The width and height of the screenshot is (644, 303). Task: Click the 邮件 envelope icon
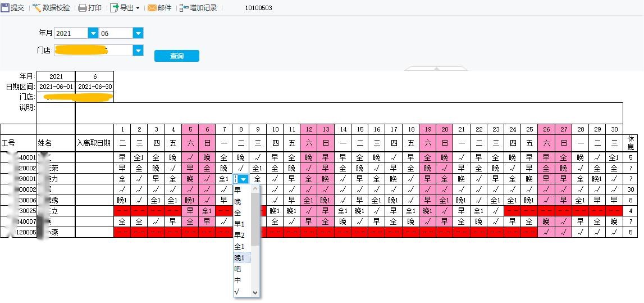(x=152, y=8)
